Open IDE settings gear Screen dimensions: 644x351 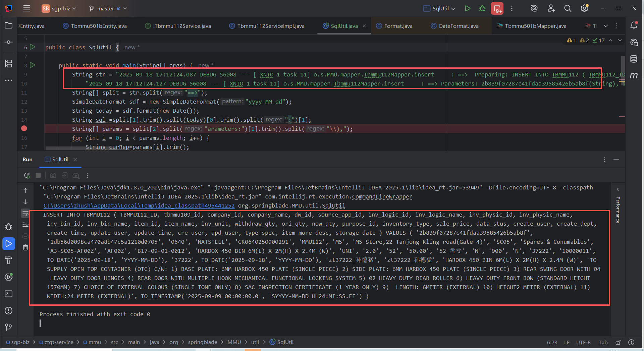tap(585, 8)
